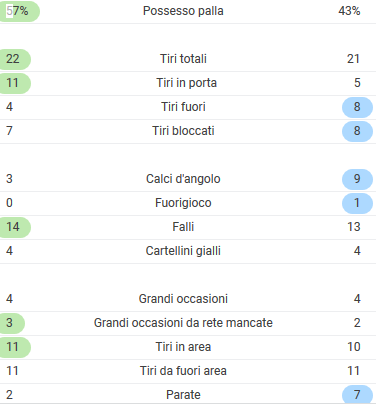376x412 pixels.
Task: Click green 3 badge for occasioni mancate
Action: (12, 323)
